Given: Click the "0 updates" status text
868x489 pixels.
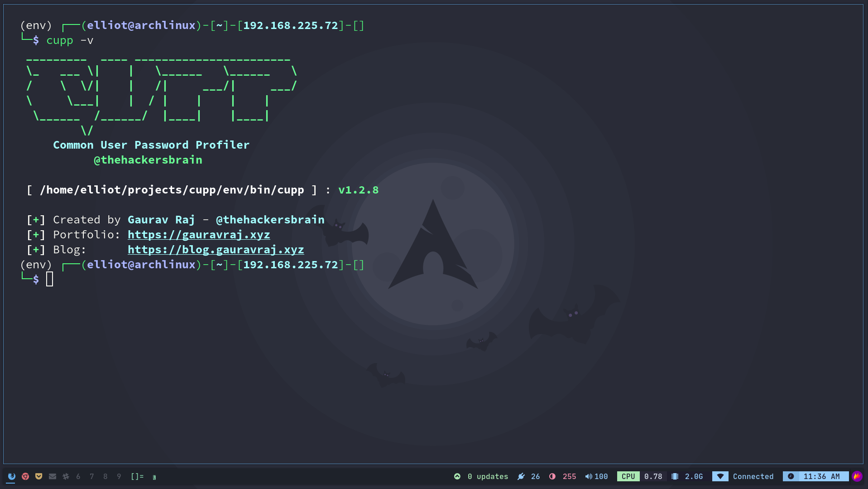Looking at the screenshot, I should 488,476.
